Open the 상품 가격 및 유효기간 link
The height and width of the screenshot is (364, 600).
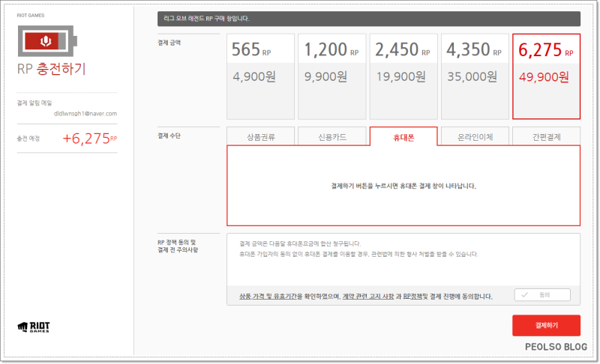[x=268, y=297]
